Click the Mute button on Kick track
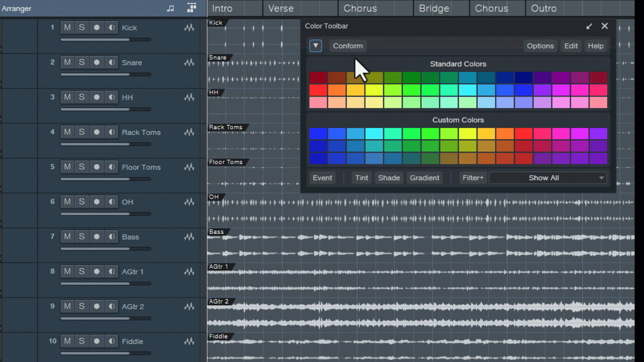The image size is (644, 362). pos(67,27)
